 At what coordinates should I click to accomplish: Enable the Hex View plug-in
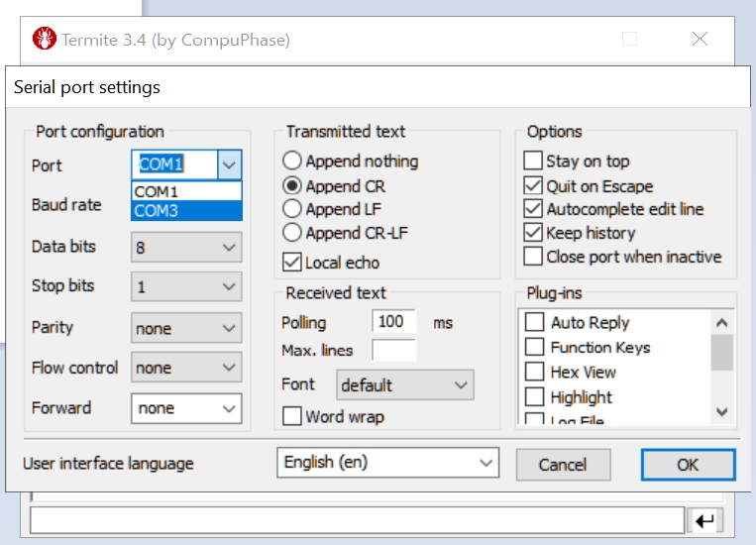point(535,373)
